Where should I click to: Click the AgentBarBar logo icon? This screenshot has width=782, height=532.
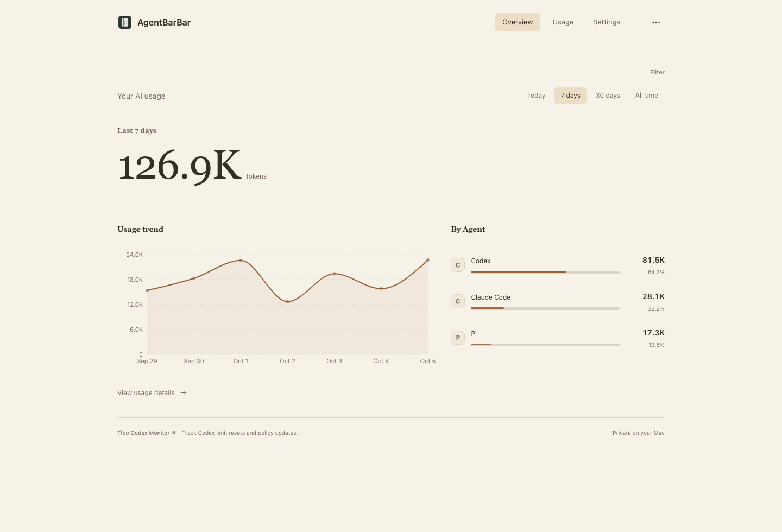pos(125,22)
